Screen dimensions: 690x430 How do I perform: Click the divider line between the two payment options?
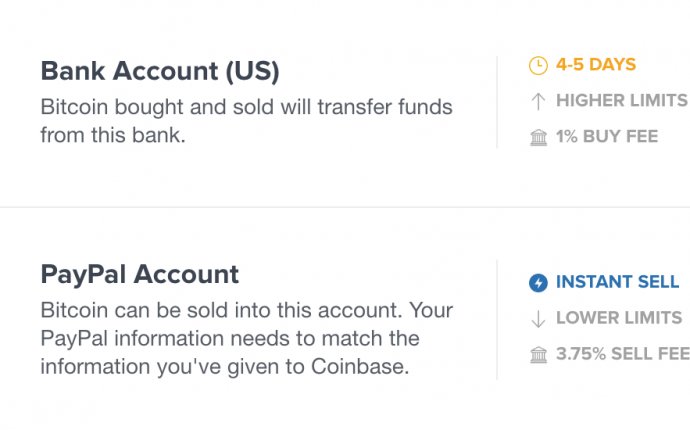[x=345, y=207]
